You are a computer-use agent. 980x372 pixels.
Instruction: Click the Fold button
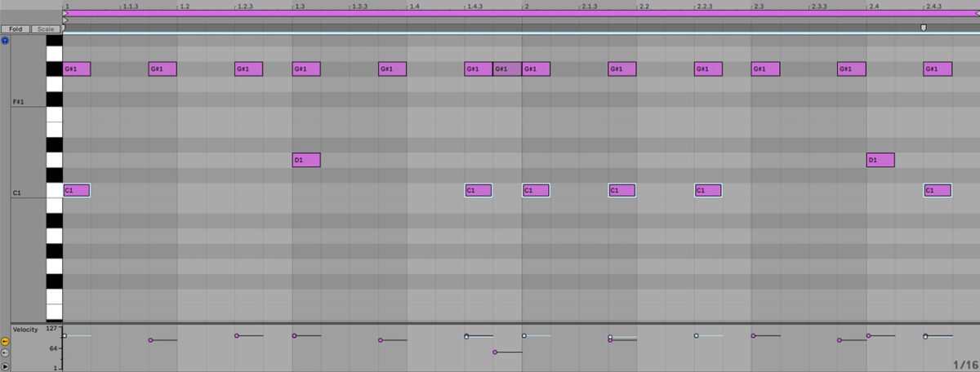point(16,29)
